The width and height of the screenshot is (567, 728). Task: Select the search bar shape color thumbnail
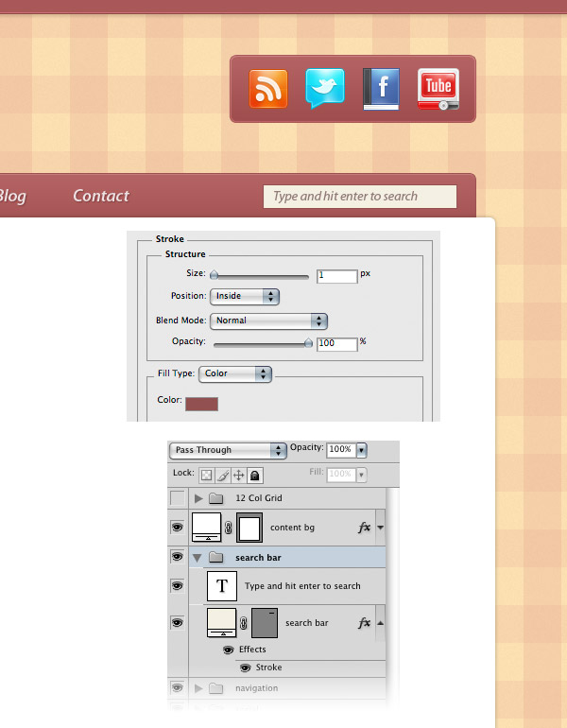(x=221, y=623)
